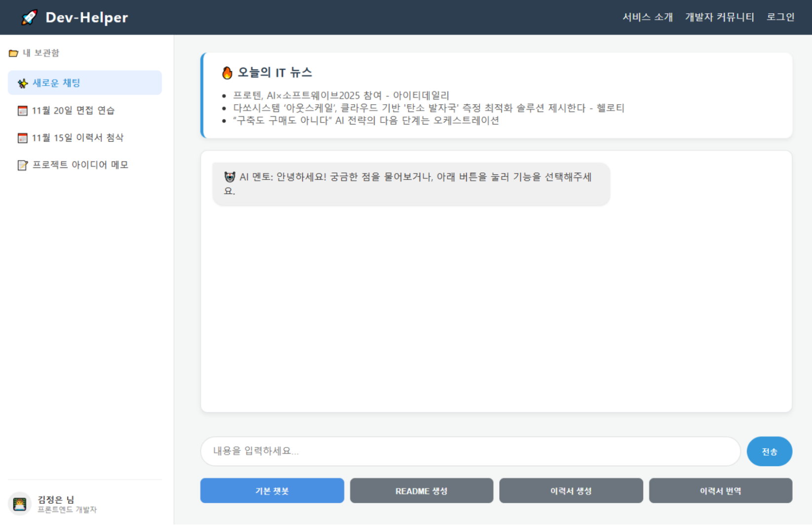Click the folder icon next to 내 보관함
The width and height of the screenshot is (812, 525).
[13, 53]
